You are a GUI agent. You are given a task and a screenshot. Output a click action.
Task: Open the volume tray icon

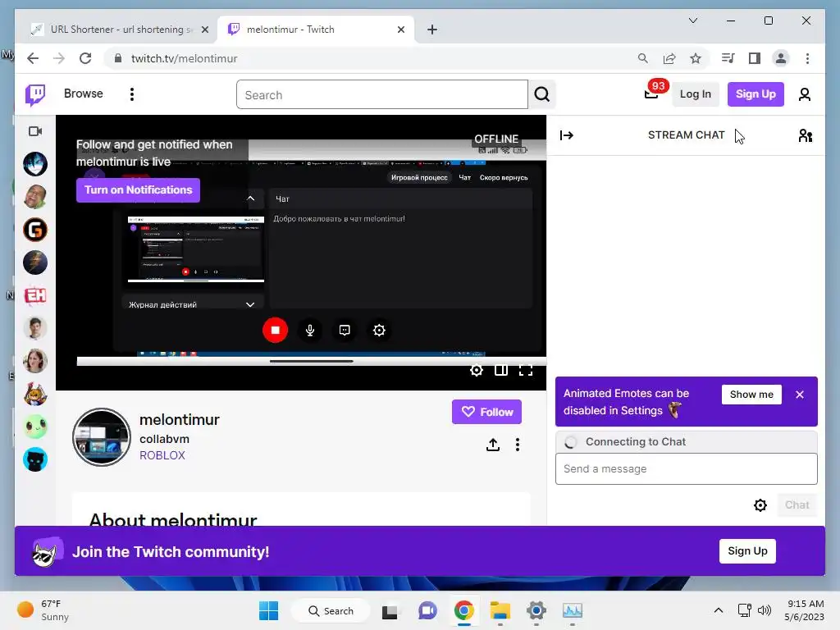click(x=765, y=610)
